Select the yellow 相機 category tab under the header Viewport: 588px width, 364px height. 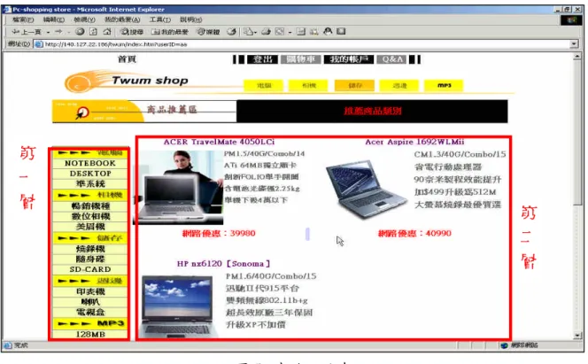[x=308, y=86]
